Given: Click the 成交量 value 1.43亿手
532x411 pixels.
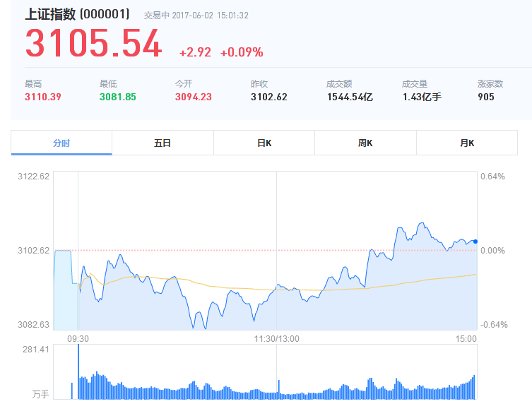Looking at the screenshot, I should coord(422,97).
